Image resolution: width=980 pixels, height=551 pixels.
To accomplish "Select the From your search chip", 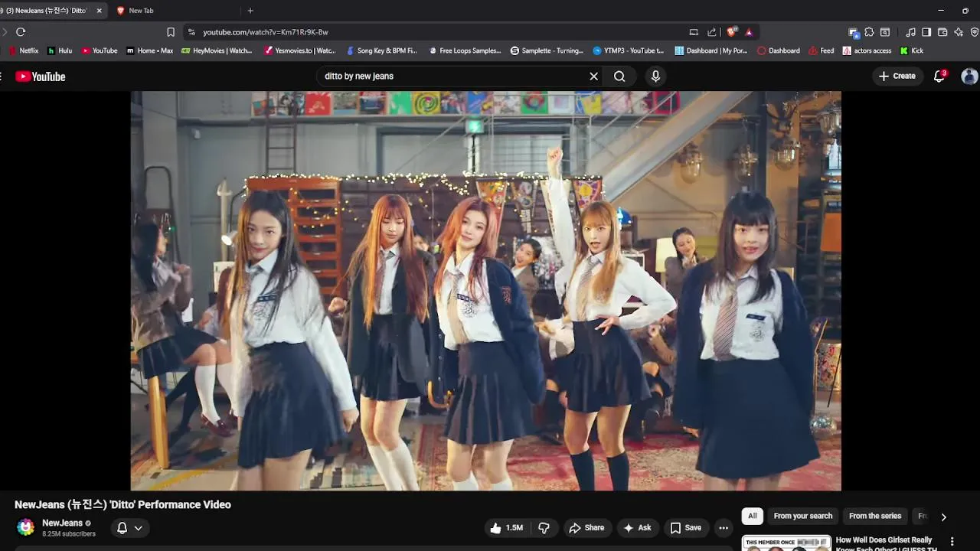I will (802, 516).
